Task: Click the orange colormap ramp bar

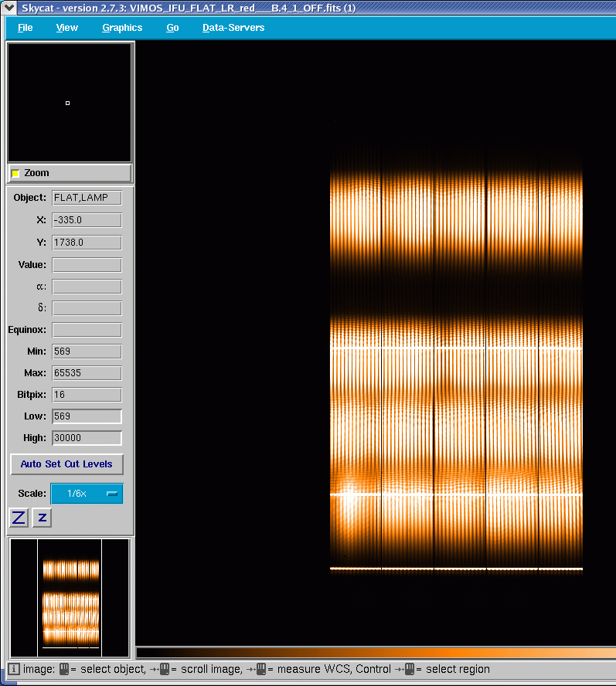Action: pyautogui.click(x=376, y=654)
